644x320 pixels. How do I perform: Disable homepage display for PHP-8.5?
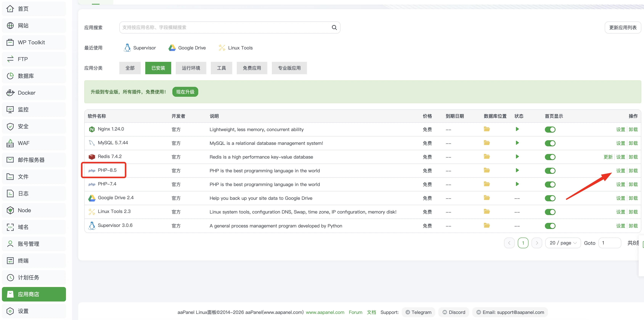tap(550, 171)
